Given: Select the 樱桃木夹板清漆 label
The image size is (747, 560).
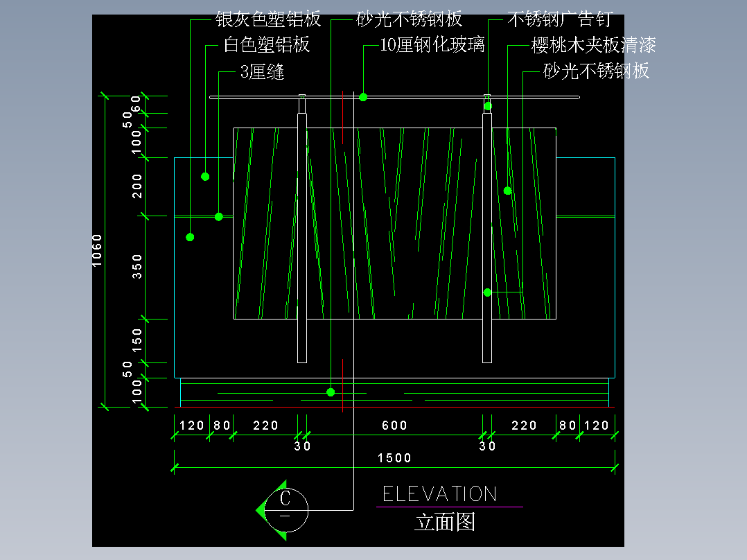Looking at the screenshot, I should (x=593, y=45).
